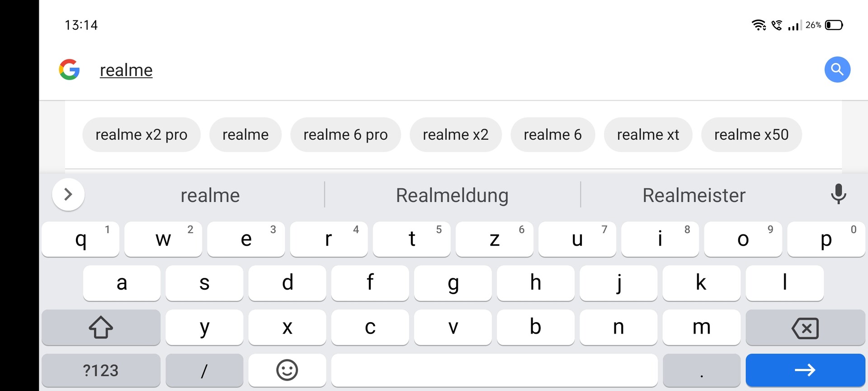This screenshot has width=868, height=391.
Task: Tap the battery icon in status bar
Action: 834,25
